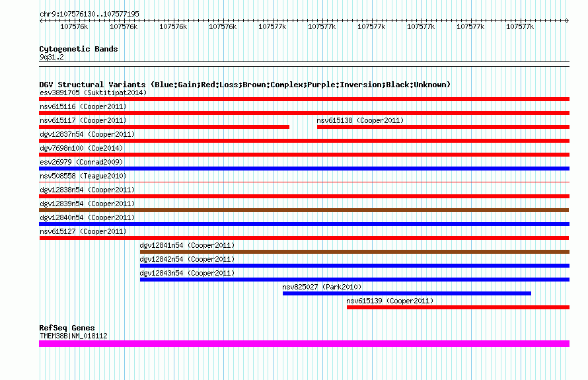
Task: Open the nsv508558 (Teague2010) label
Action: (83, 176)
